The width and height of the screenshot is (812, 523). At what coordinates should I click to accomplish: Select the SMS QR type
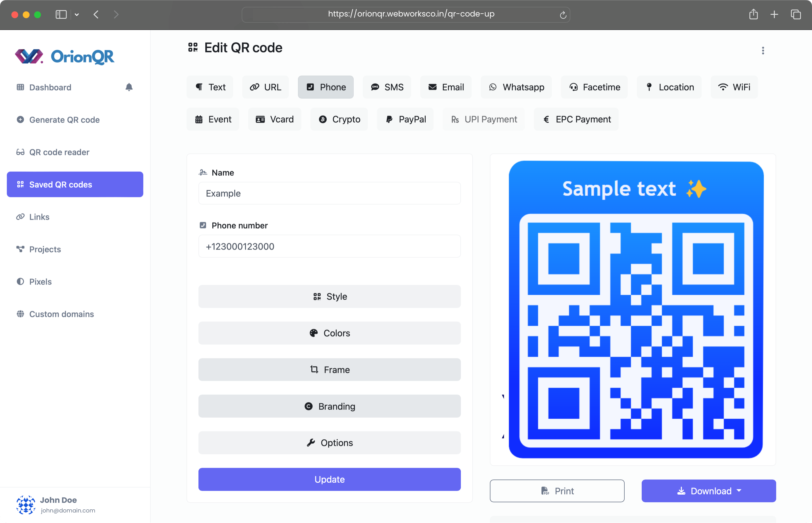387,87
